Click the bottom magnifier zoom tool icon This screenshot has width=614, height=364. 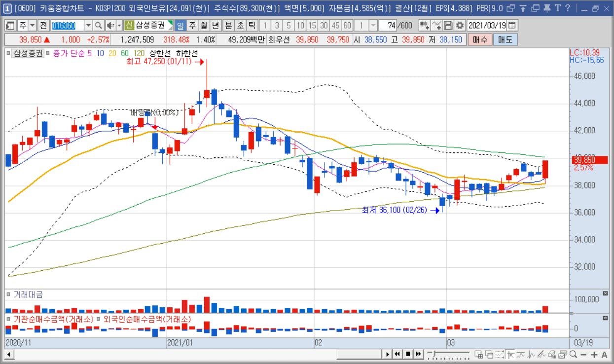coord(573,354)
